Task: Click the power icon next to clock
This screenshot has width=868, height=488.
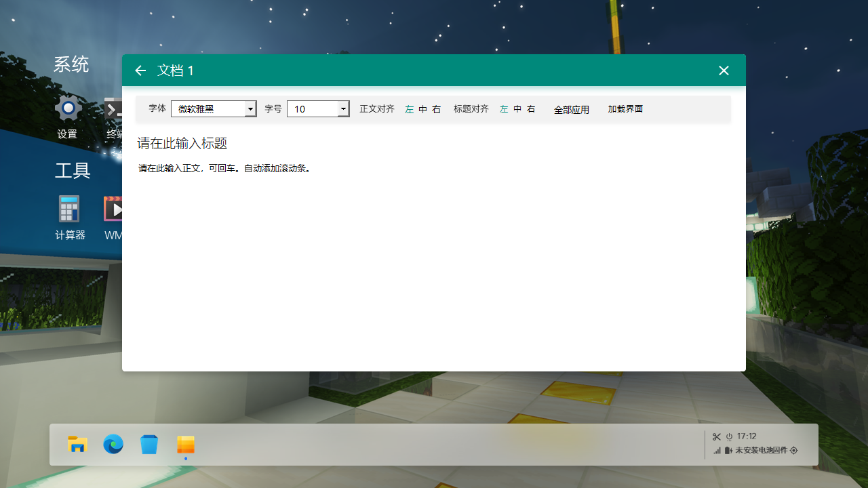Action: coord(730,437)
